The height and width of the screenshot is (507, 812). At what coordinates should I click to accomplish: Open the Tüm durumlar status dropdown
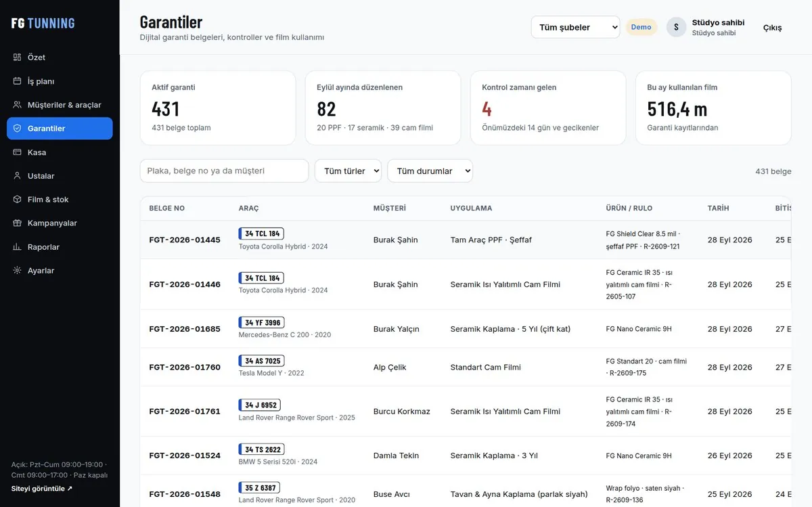[x=430, y=171]
